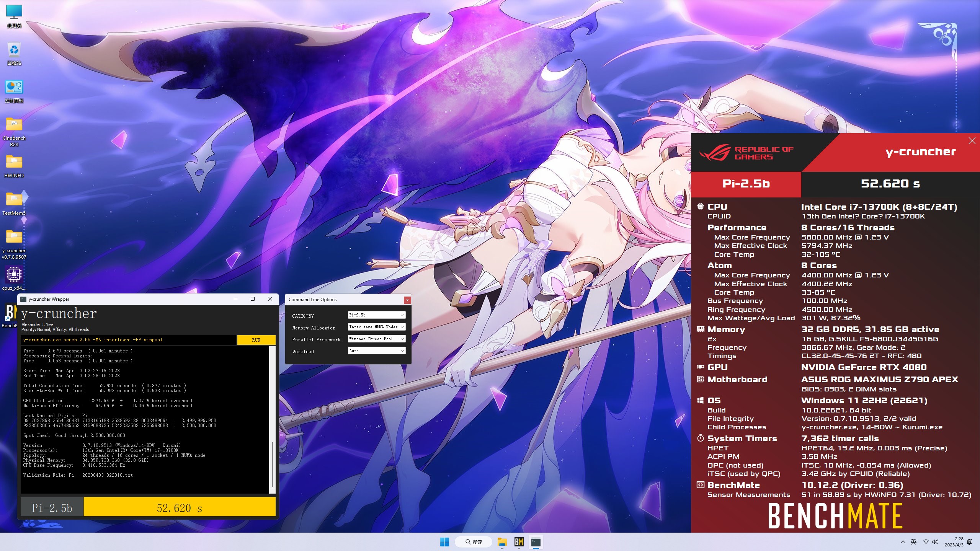Close the Command Line Options window
The image size is (980, 551).
(407, 300)
